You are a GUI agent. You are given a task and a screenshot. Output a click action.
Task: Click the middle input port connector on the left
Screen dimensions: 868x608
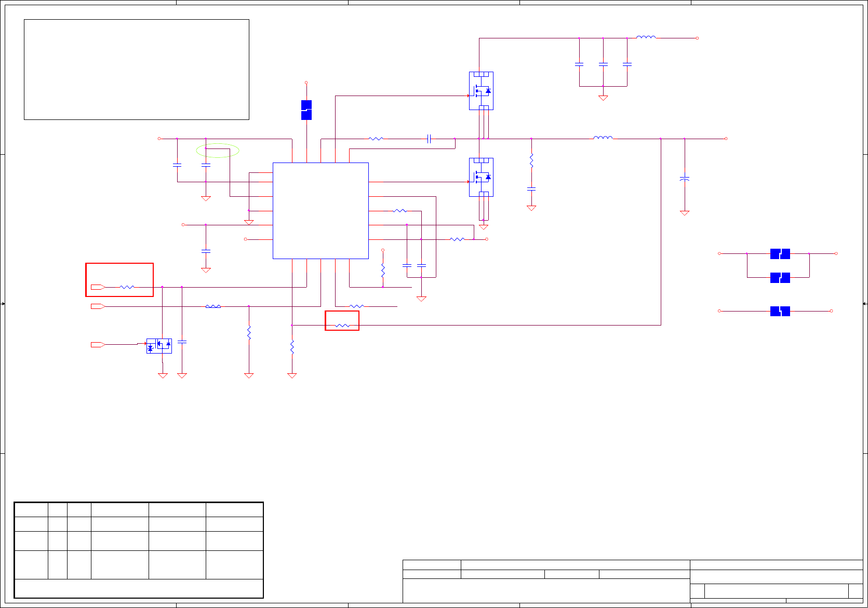[x=98, y=306]
